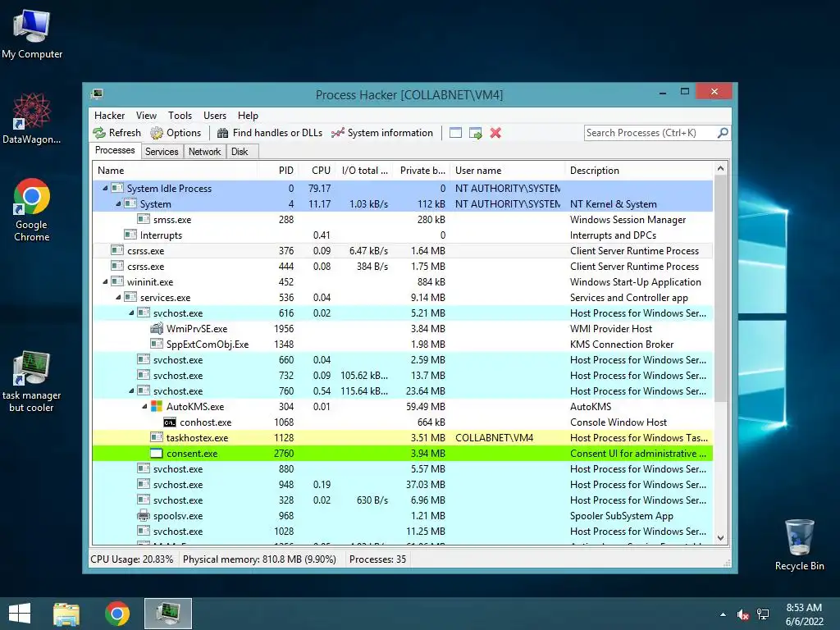Click Process Hacker taskbar button
The image size is (840, 630).
click(x=167, y=614)
